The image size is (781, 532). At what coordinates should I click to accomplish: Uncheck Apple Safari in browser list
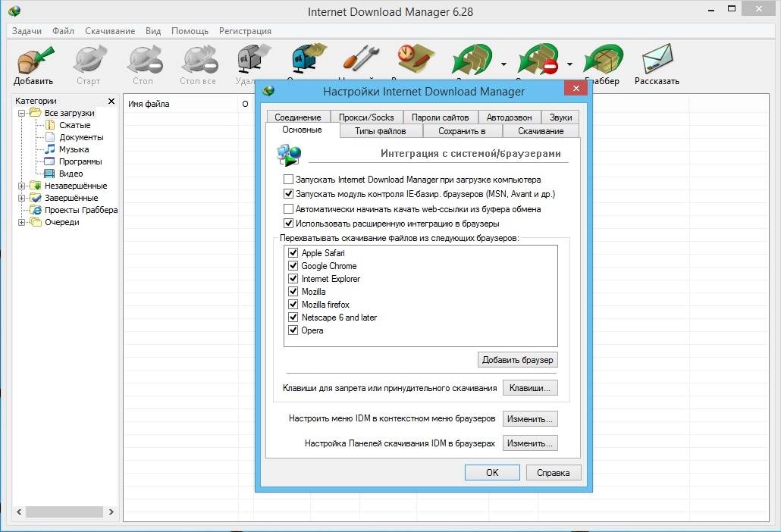pyautogui.click(x=293, y=253)
